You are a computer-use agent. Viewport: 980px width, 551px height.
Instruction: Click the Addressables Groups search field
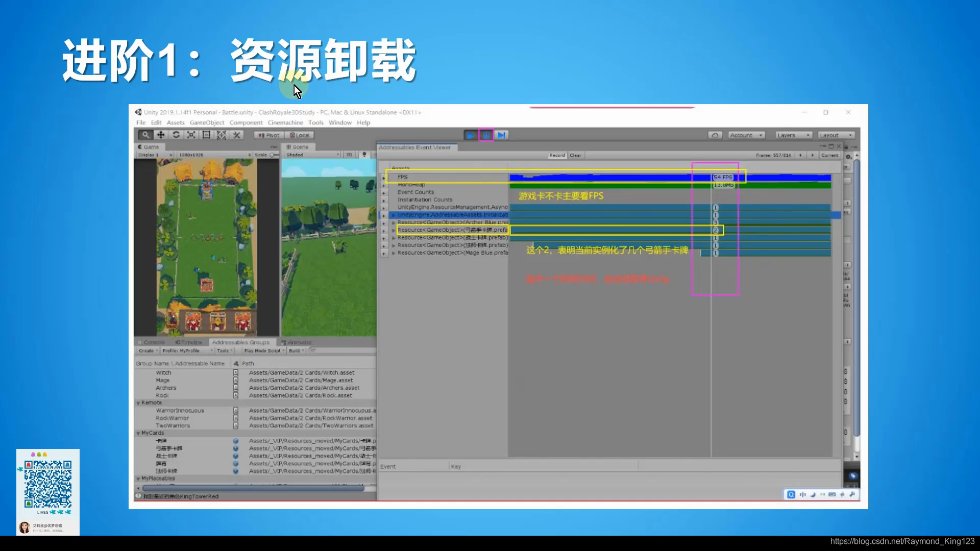point(341,350)
